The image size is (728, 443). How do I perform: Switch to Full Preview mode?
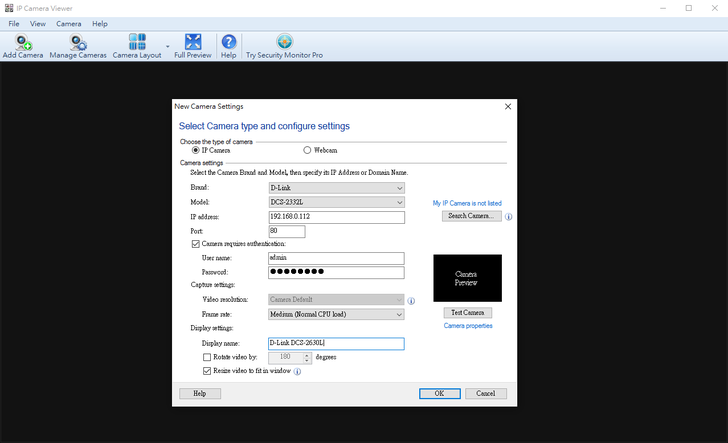[193, 43]
